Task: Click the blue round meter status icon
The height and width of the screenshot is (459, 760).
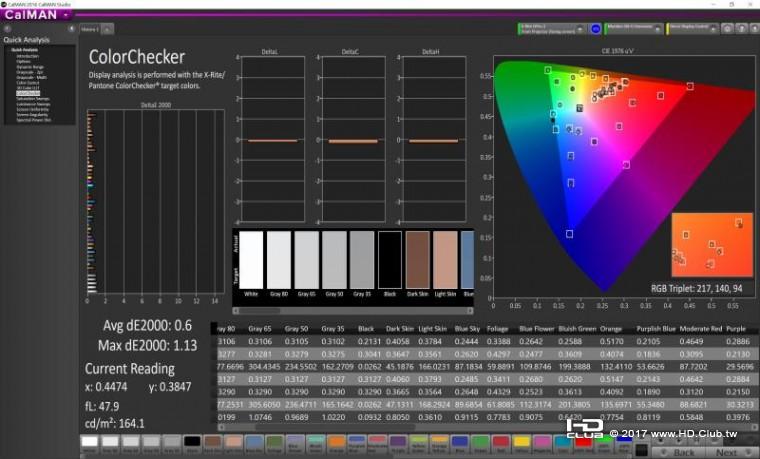Action: click(x=596, y=29)
